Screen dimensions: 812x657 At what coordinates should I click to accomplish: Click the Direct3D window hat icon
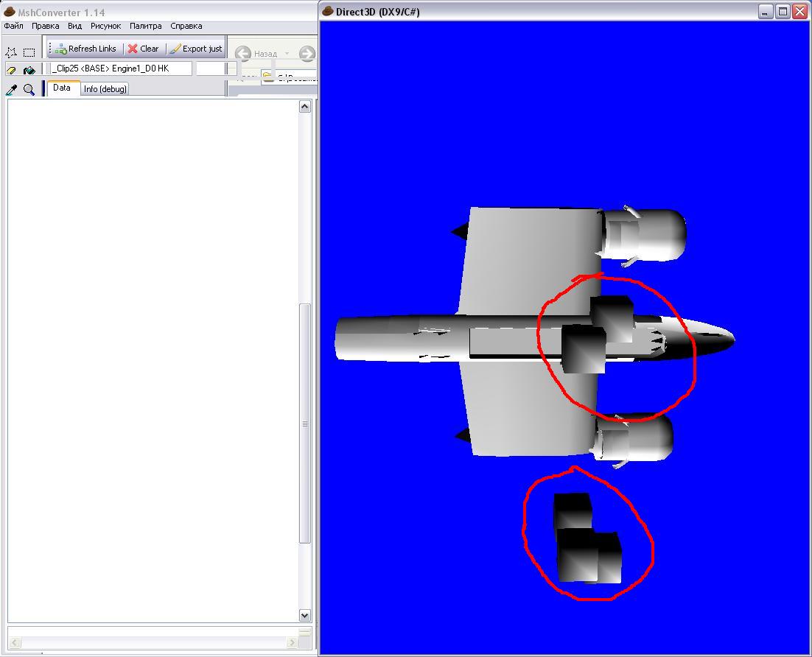coord(327,11)
